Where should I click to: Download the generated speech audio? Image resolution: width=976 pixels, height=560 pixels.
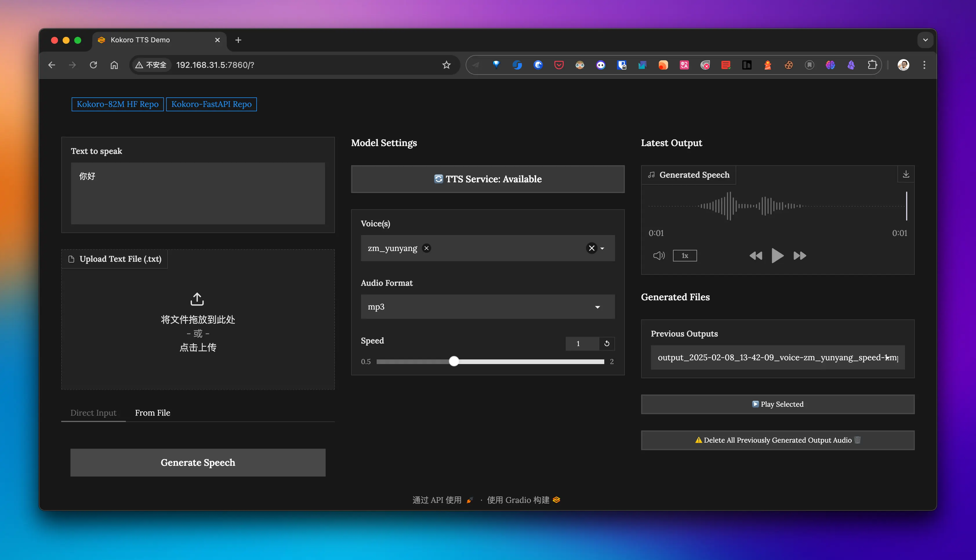pyautogui.click(x=906, y=174)
